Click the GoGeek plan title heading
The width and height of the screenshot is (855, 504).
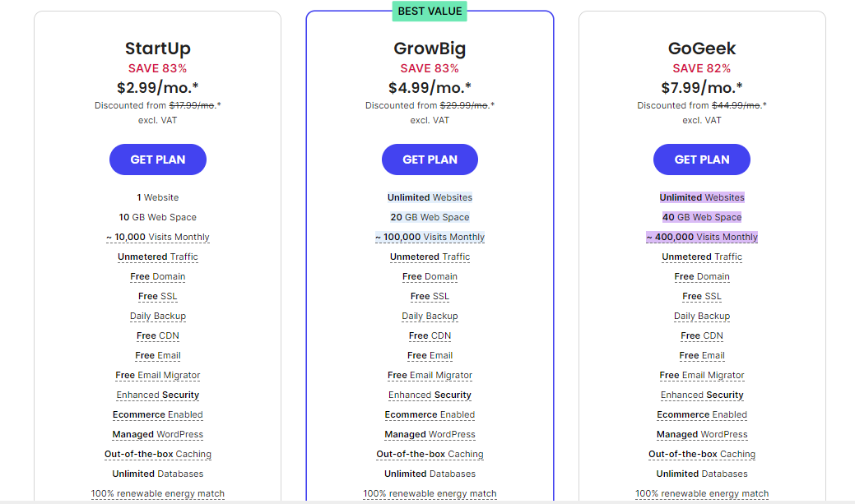pos(702,49)
